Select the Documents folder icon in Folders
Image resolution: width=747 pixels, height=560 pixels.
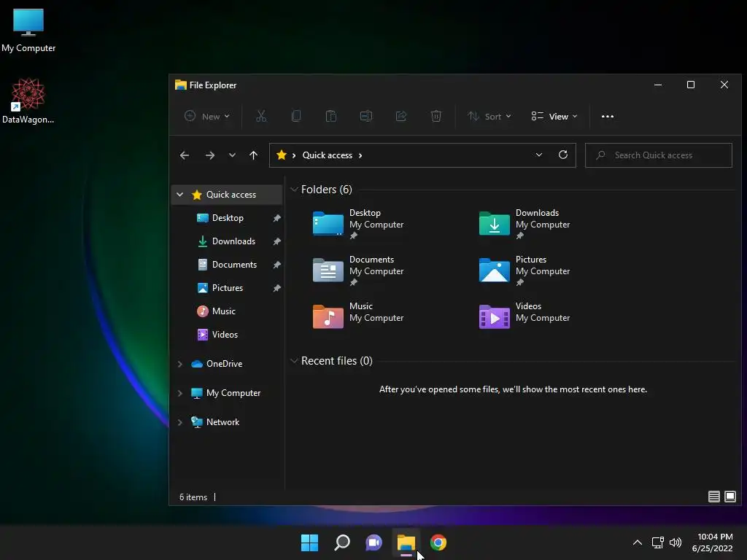[328, 270]
